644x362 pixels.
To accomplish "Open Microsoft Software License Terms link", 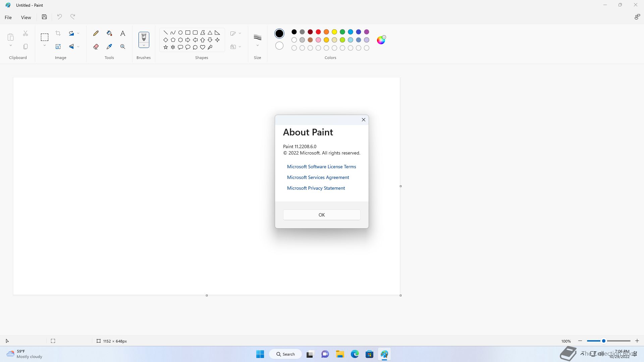I will point(321,167).
